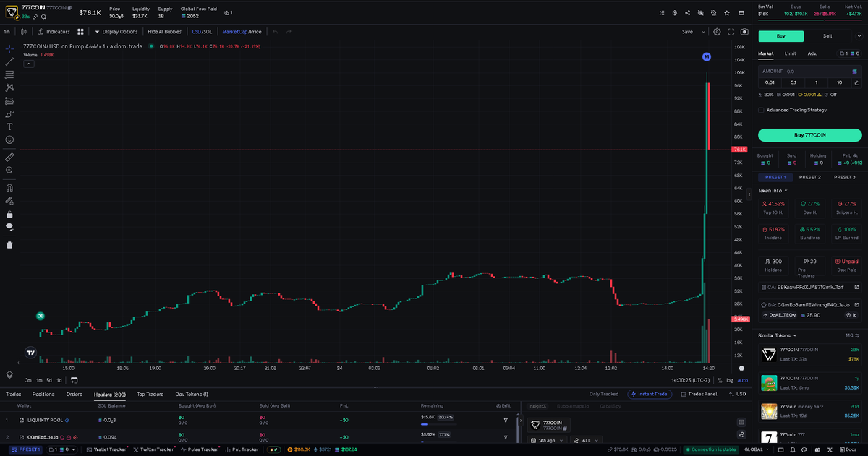Open Display Options dropdown

pyautogui.click(x=116, y=32)
